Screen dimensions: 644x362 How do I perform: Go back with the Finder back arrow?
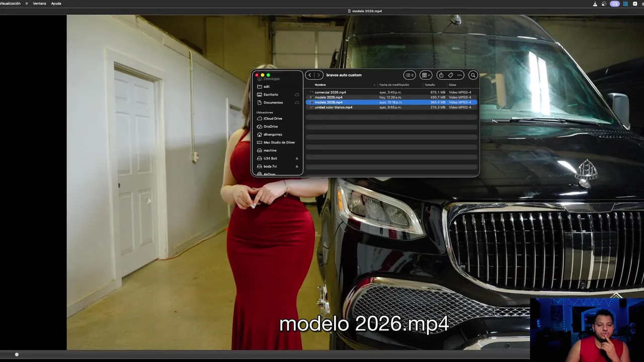tap(309, 75)
